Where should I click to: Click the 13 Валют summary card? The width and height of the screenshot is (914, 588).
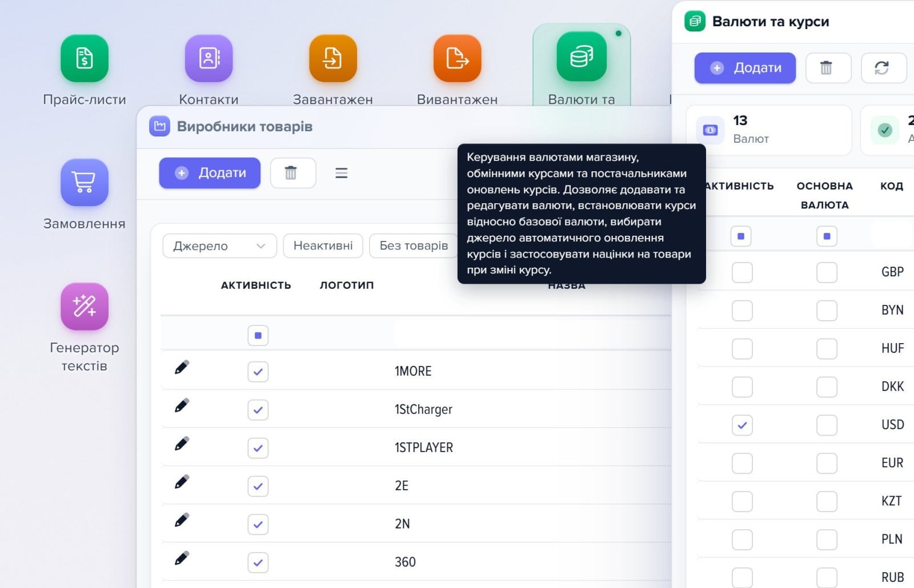coord(769,130)
